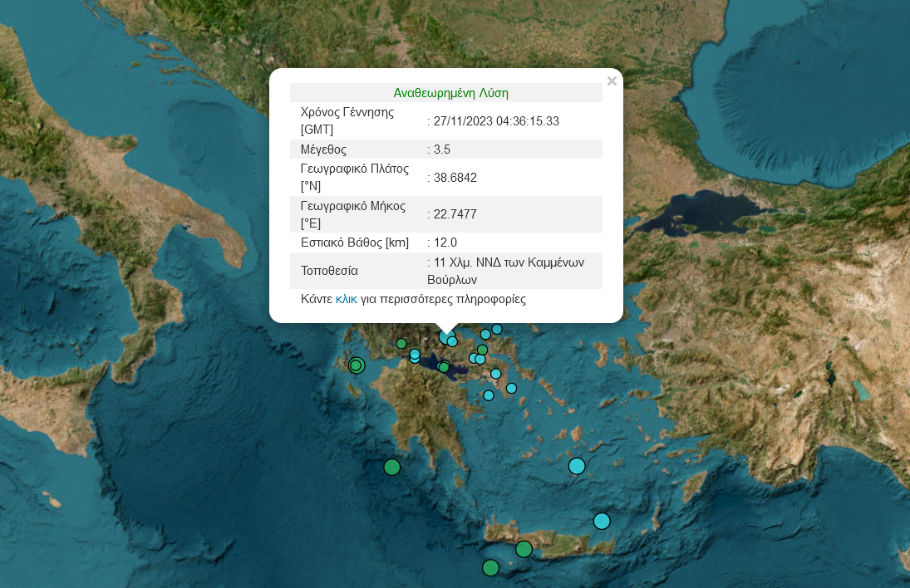Image resolution: width=910 pixels, height=588 pixels.
Task: Click the lone green marker in western central Greece
Action: [401, 343]
